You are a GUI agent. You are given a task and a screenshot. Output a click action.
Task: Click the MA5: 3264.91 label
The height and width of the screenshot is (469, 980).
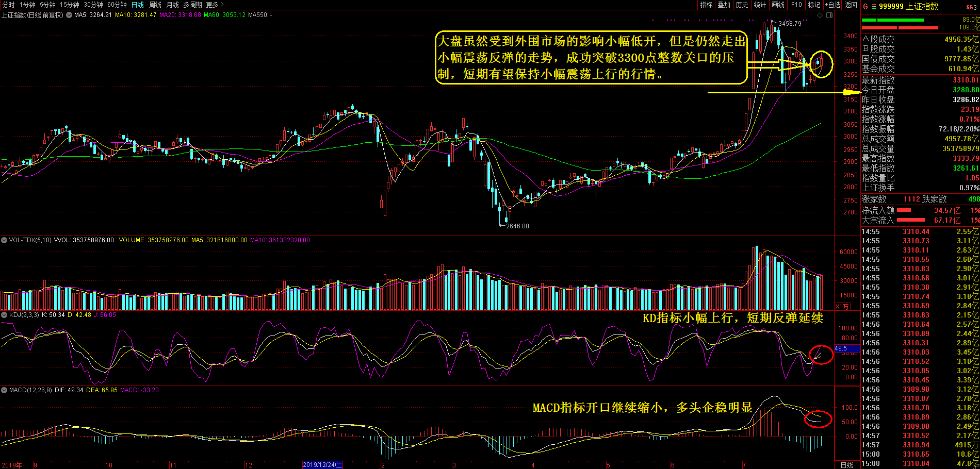(x=93, y=15)
